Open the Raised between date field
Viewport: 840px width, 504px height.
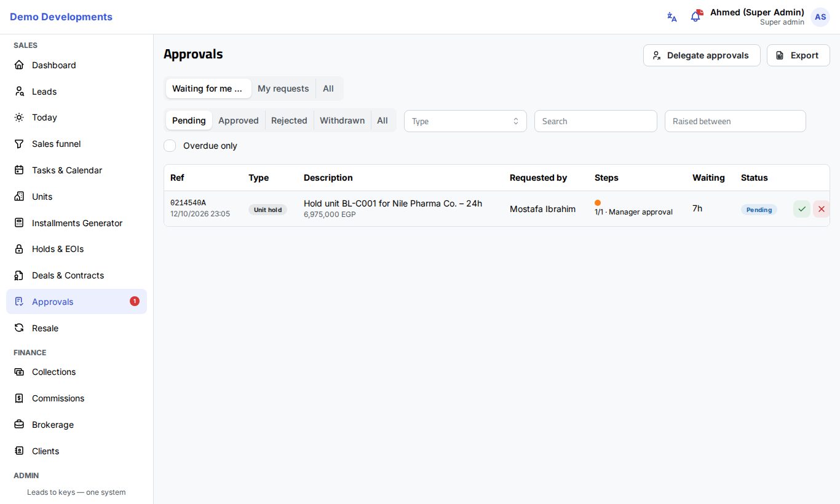(735, 121)
